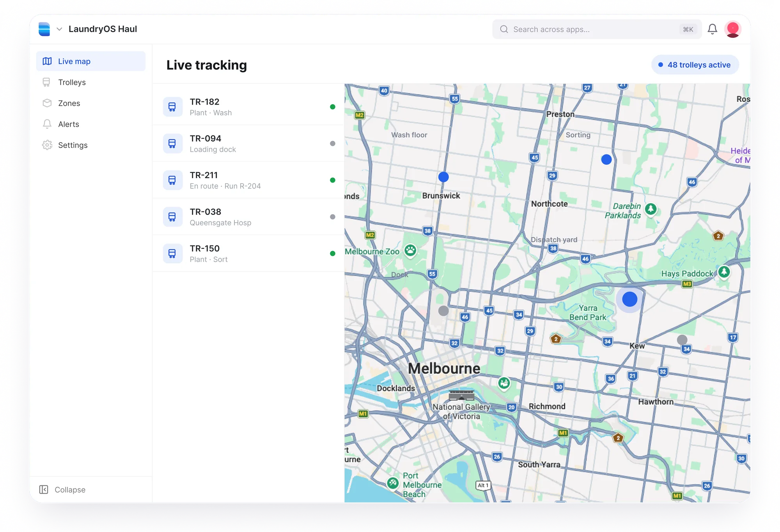
Task: Expand the app switcher chevron
Action: coord(59,29)
